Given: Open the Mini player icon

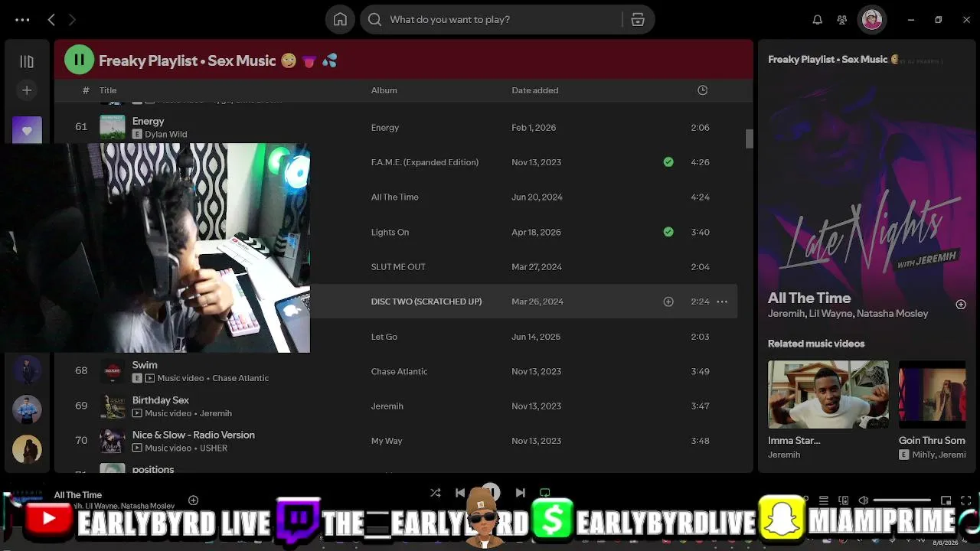Looking at the screenshot, I should (946, 500).
